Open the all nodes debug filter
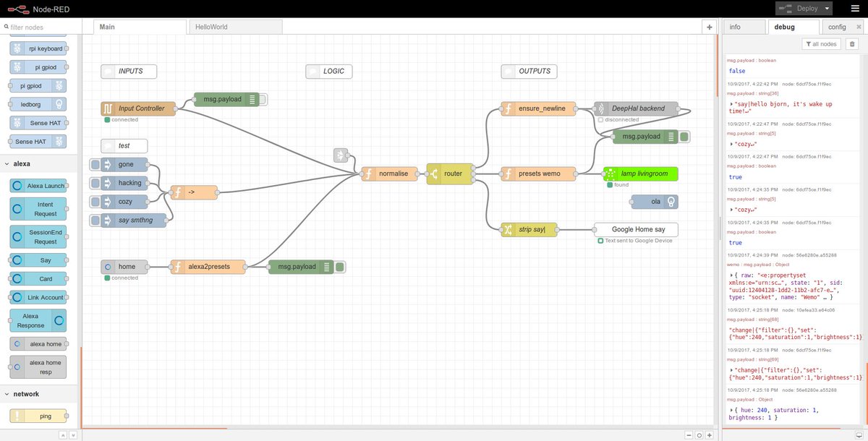Viewport: 868px width, 441px height. pyautogui.click(x=821, y=44)
